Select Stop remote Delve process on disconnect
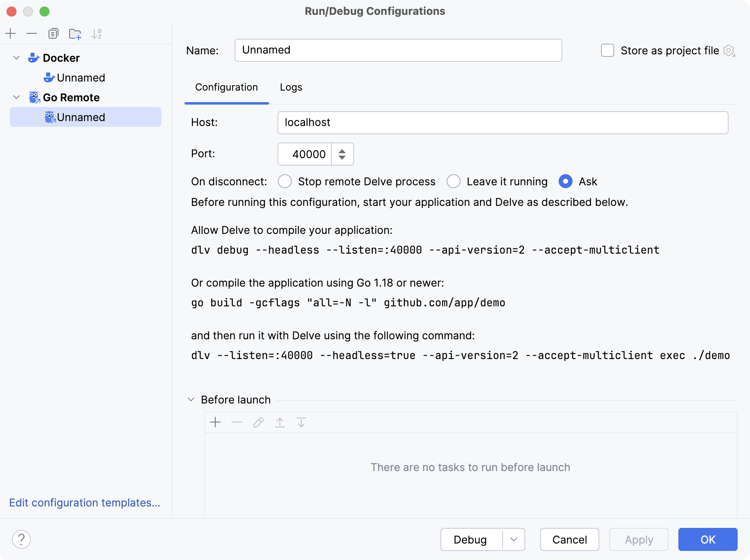 pyautogui.click(x=285, y=181)
